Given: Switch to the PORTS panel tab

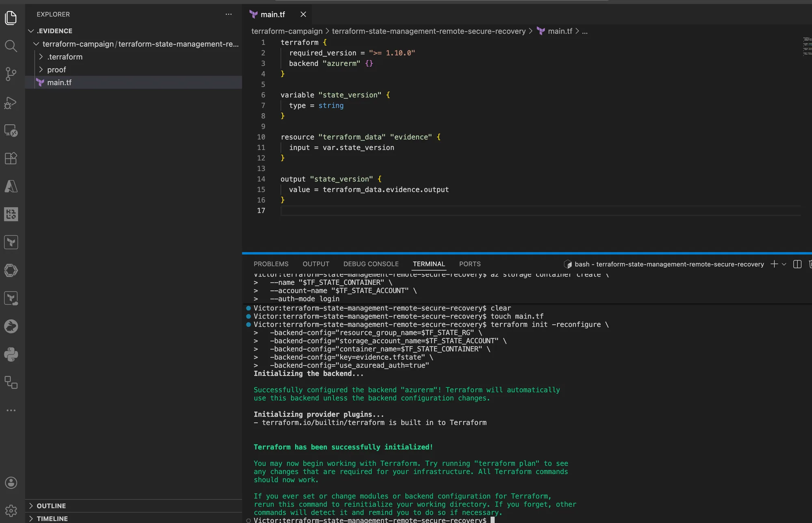Looking at the screenshot, I should [x=470, y=264].
